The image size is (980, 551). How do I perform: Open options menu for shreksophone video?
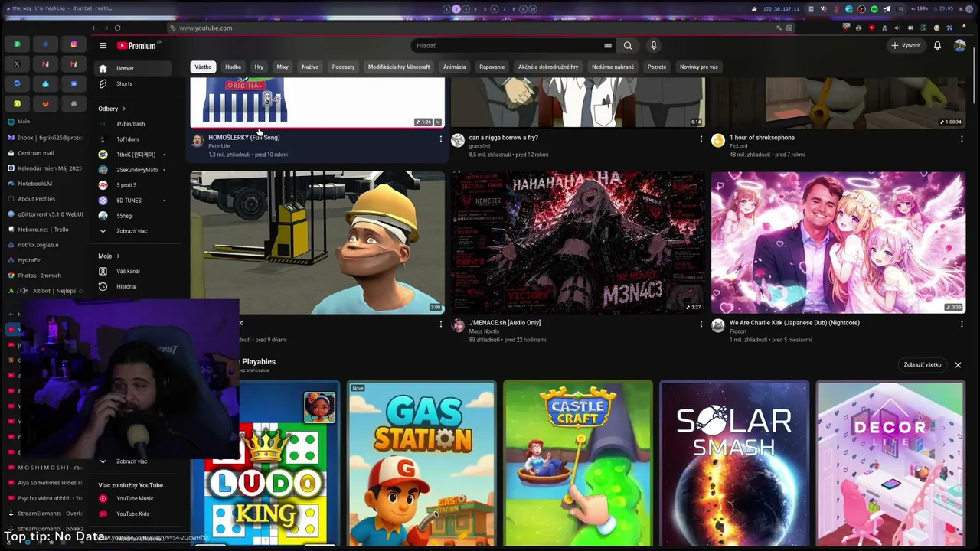click(962, 139)
